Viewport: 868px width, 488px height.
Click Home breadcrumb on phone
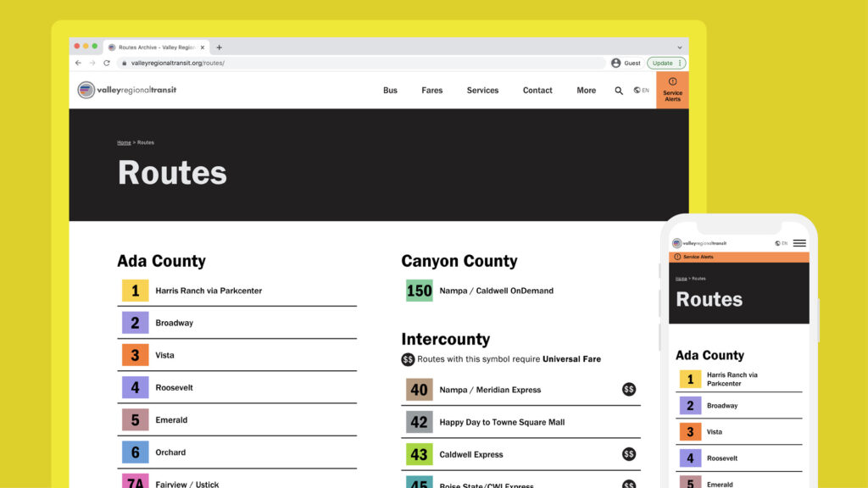(681, 279)
